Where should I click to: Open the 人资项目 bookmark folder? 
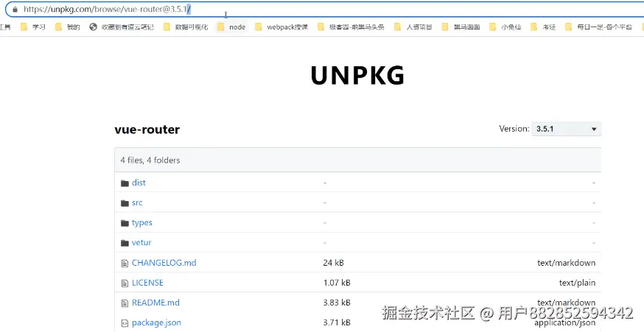[x=413, y=27]
